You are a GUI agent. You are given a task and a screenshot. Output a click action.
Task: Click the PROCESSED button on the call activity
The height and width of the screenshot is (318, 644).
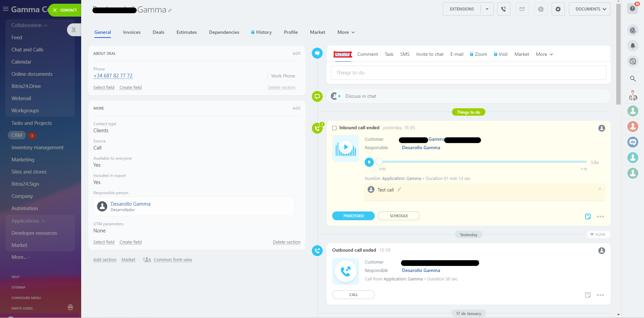click(353, 215)
